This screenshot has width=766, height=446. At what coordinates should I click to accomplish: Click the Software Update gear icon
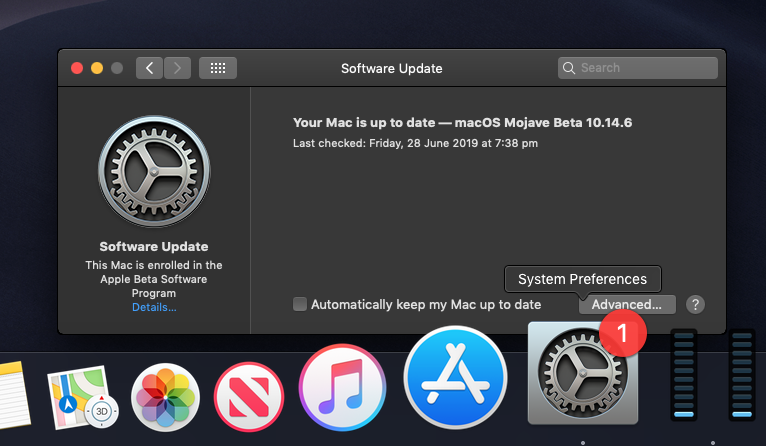coord(154,171)
